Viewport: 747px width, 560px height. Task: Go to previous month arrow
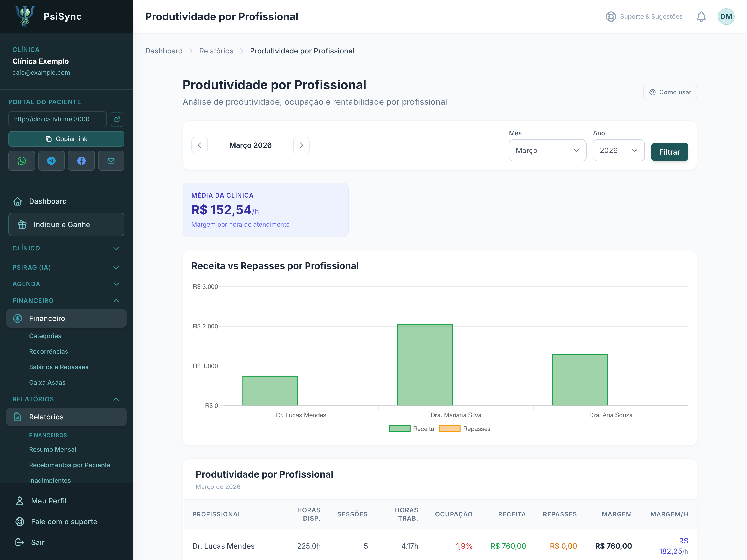coord(199,145)
